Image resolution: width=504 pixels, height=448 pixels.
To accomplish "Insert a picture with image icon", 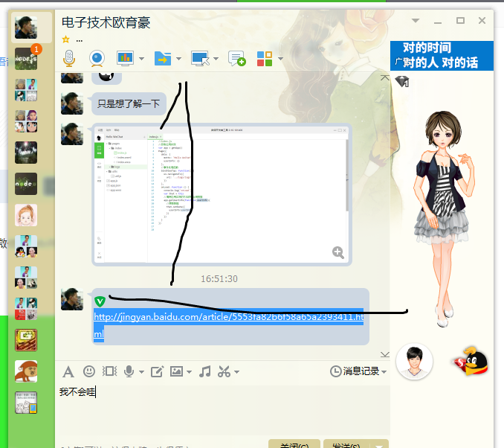I will pos(176,371).
